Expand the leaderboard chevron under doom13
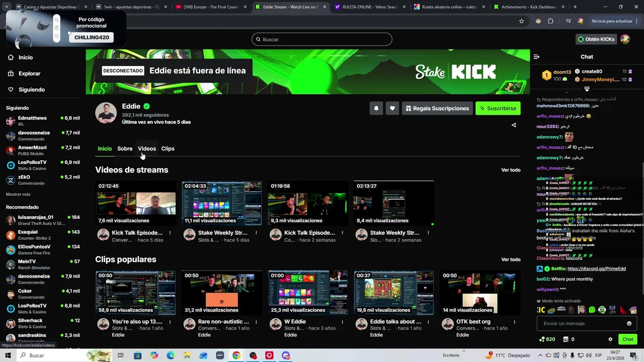The image size is (644, 362). point(587,89)
